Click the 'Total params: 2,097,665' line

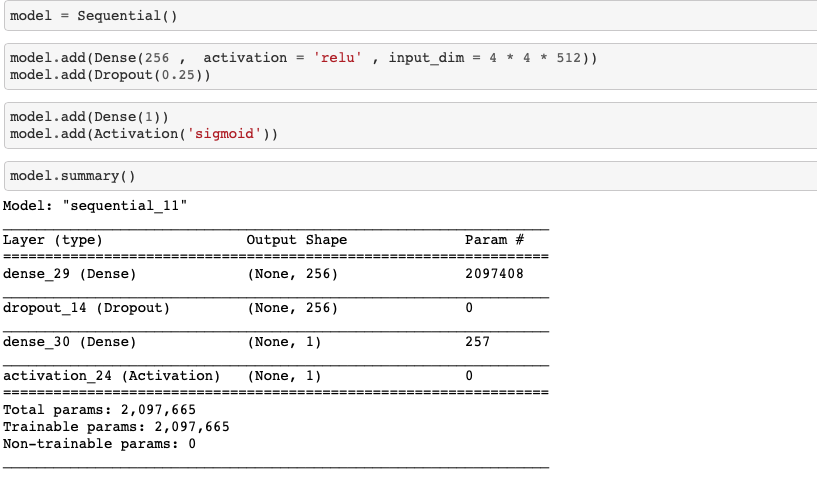(99, 410)
